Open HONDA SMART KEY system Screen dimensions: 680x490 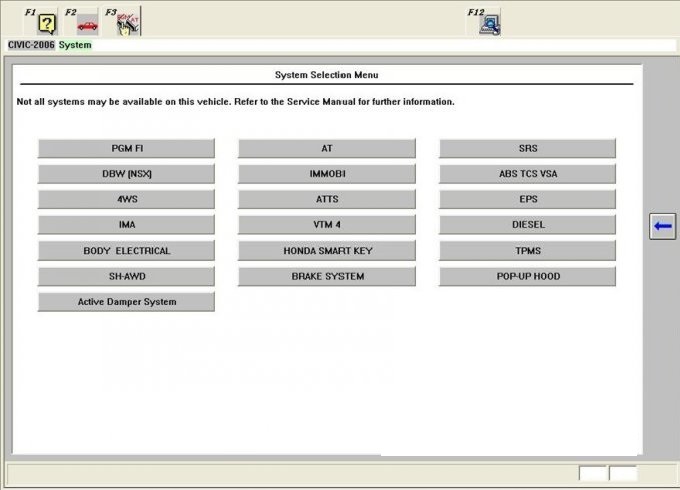coord(327,251)
